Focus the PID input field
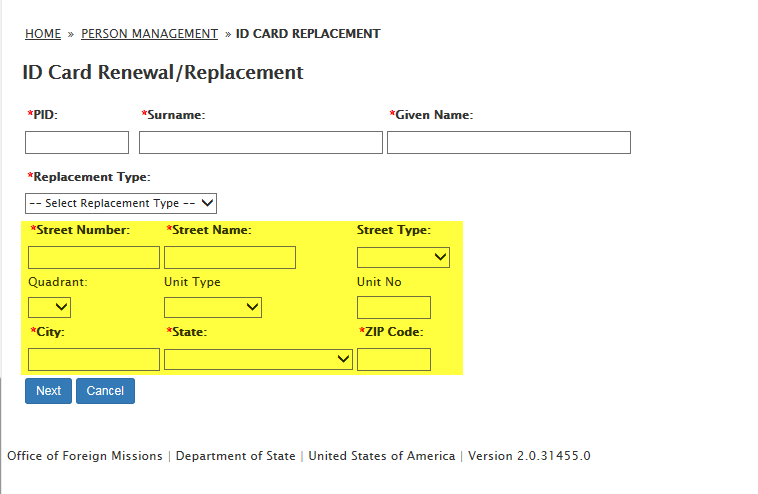Viewport: 758px width, 494px height. tap(77, 143)
